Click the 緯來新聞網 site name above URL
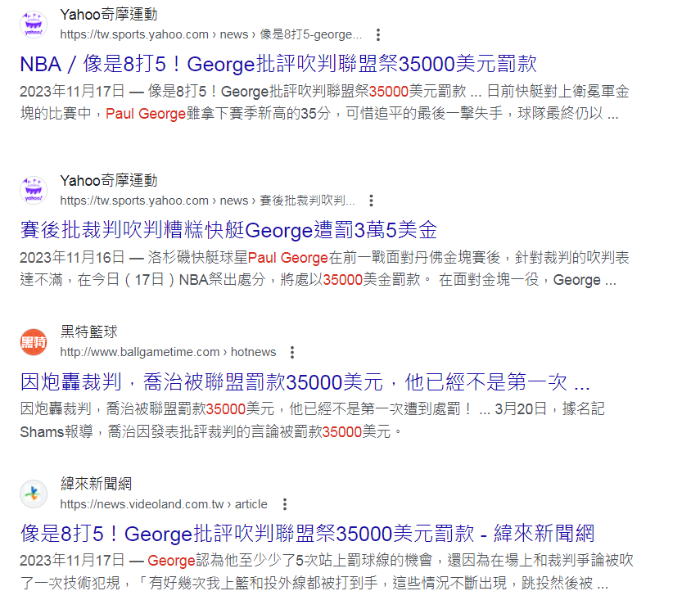The width and height of the screenshot is (700, 600). pos(96,483)
